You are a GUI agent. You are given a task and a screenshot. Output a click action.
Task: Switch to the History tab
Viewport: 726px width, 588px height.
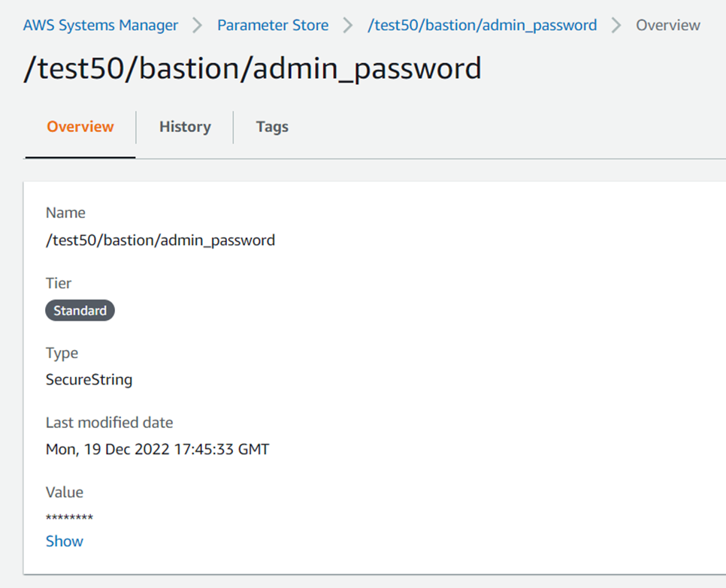185,127
